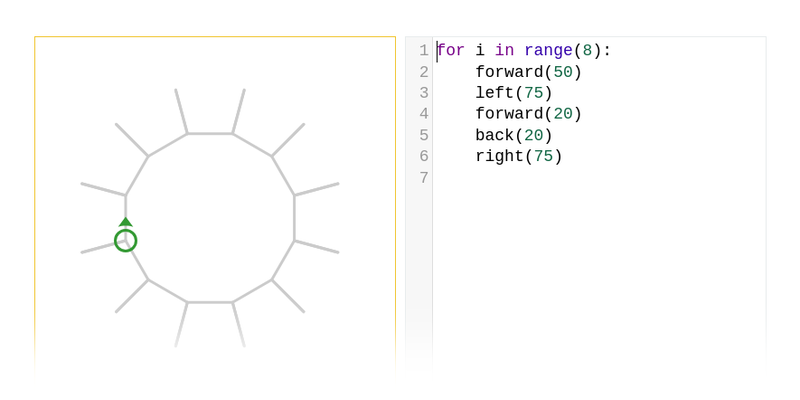Click the 'in' keyword on line 1

click(504, 51)
